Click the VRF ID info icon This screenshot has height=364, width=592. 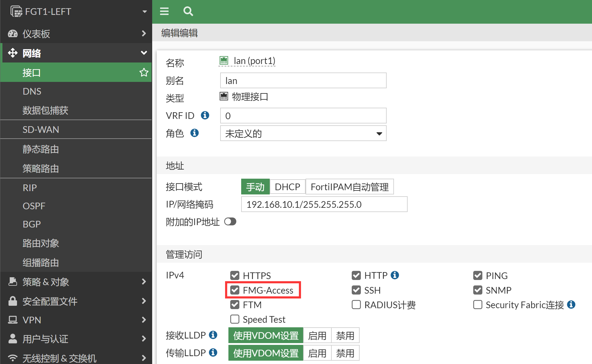pyautogui.click(x=205, y=115)
